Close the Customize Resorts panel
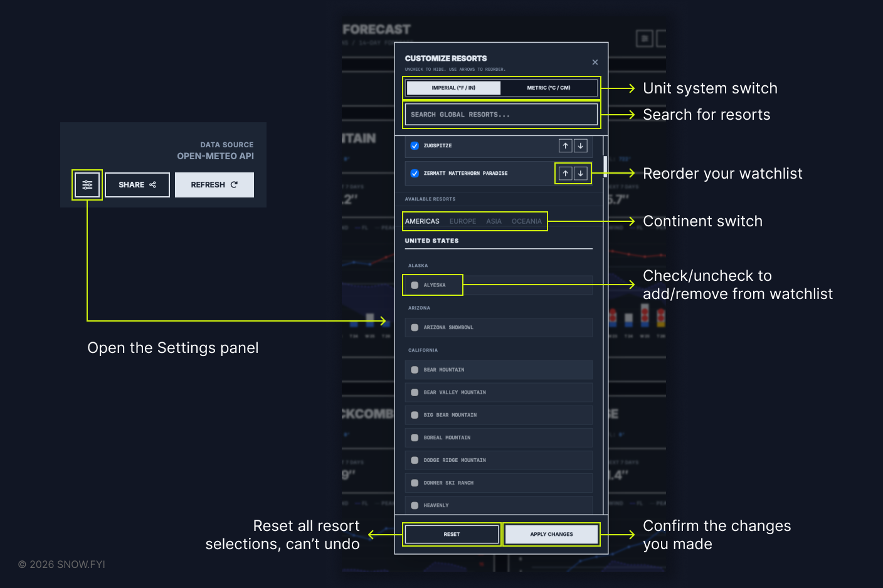This screenshot has height=588, width=883. [595, 62]
